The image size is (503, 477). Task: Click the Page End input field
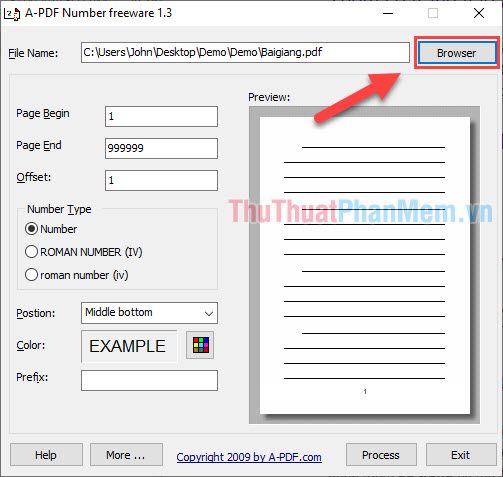(161, 148)
